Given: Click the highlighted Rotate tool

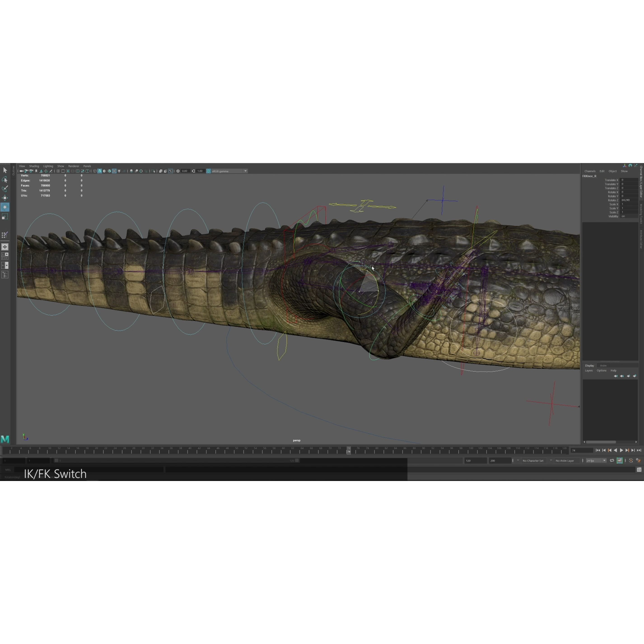Looking at the screenshot, I should [5, 207].
